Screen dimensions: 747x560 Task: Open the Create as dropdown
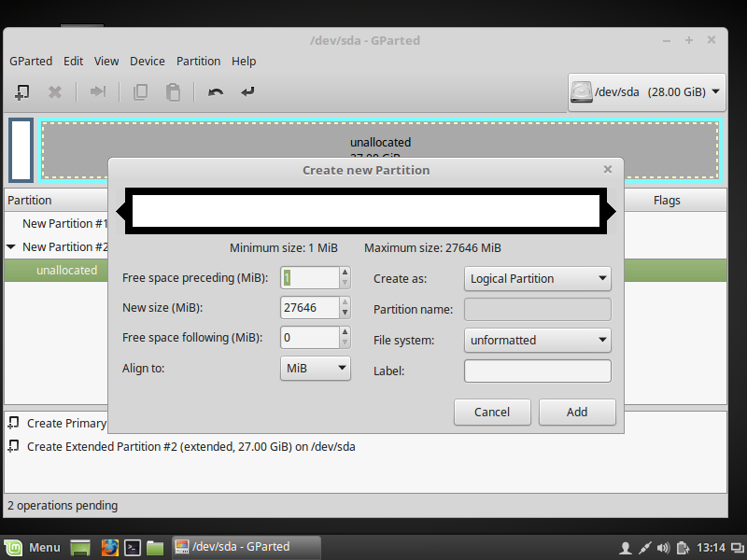[x=538, y=278]
